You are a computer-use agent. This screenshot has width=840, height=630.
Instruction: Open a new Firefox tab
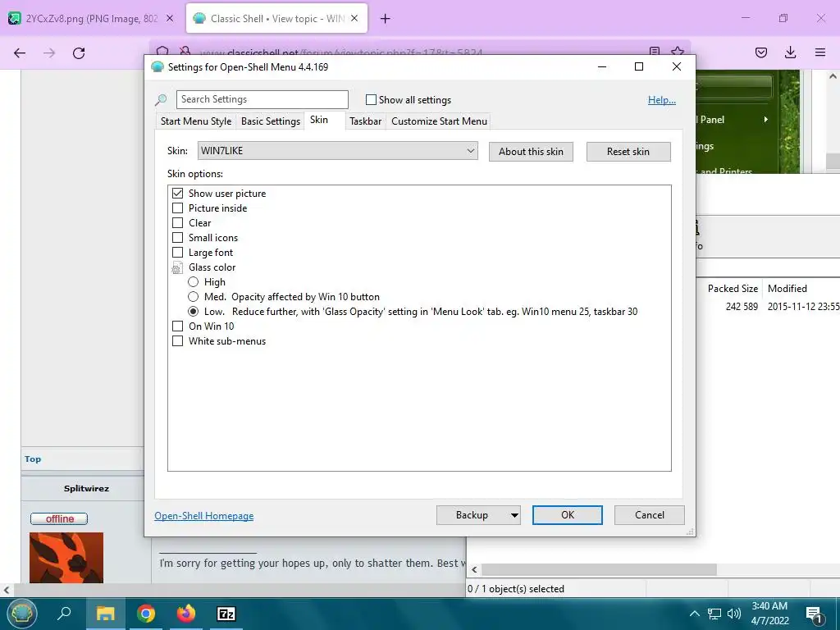pyautogui.click(x=386, y=19)
